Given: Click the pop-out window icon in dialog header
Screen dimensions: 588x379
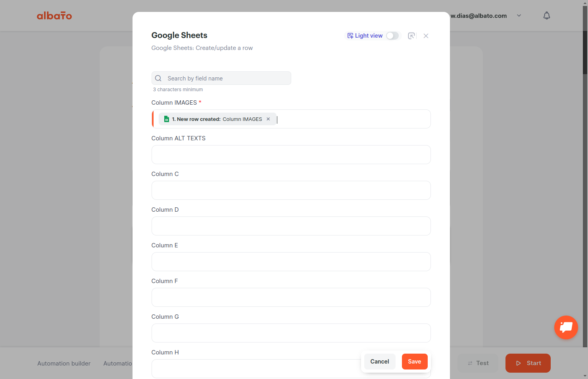Looking at the screenshot, I should 412,36.
